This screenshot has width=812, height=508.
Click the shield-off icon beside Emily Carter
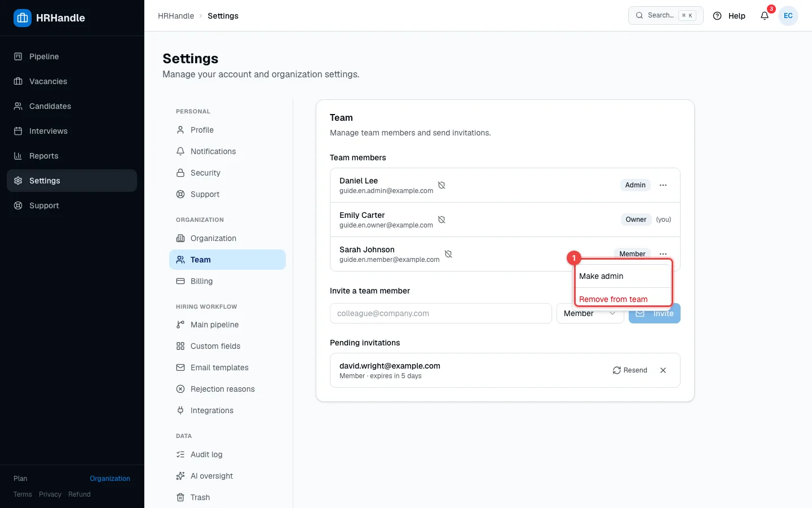point(442,220)
